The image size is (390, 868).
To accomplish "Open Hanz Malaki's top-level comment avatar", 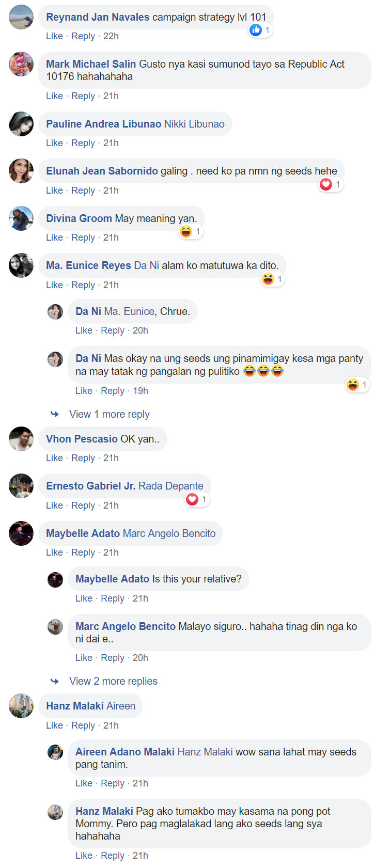I will (x=21, y=706).
